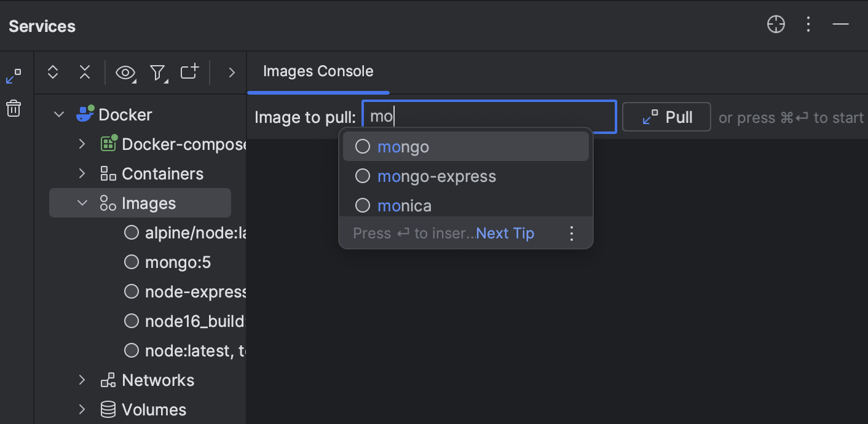Select the Collapse All icon

click(85, 72)
